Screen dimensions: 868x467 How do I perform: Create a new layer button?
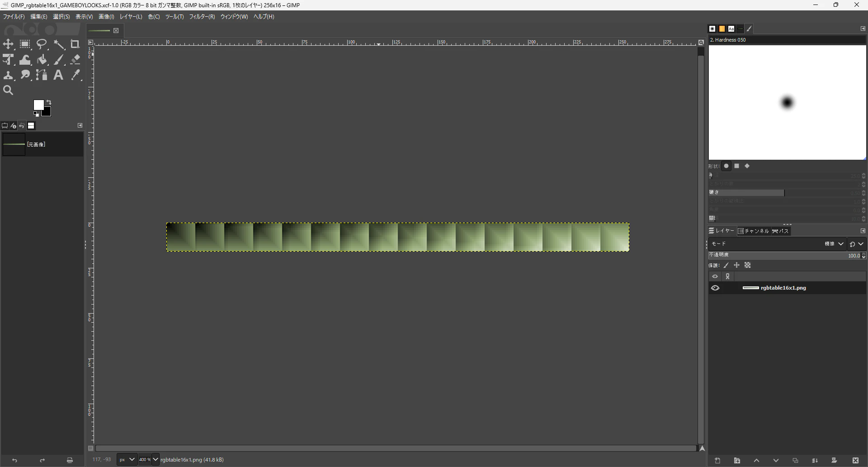tap(717, 461)
